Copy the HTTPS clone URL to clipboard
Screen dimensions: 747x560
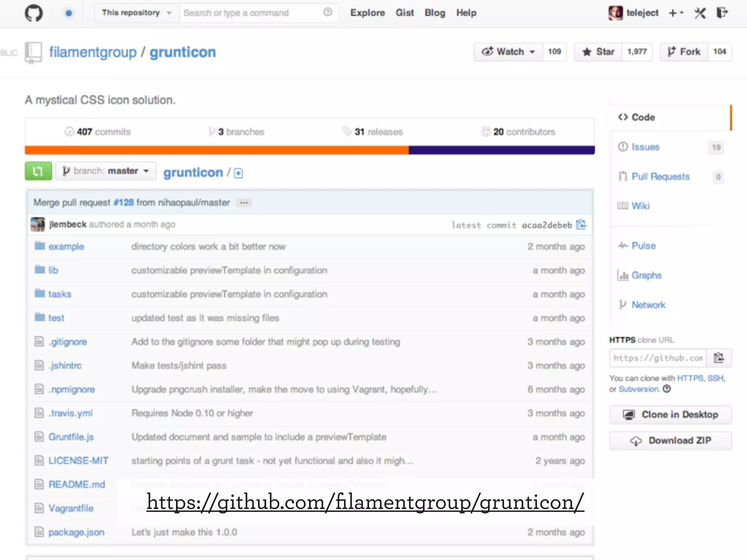[719, 358]
